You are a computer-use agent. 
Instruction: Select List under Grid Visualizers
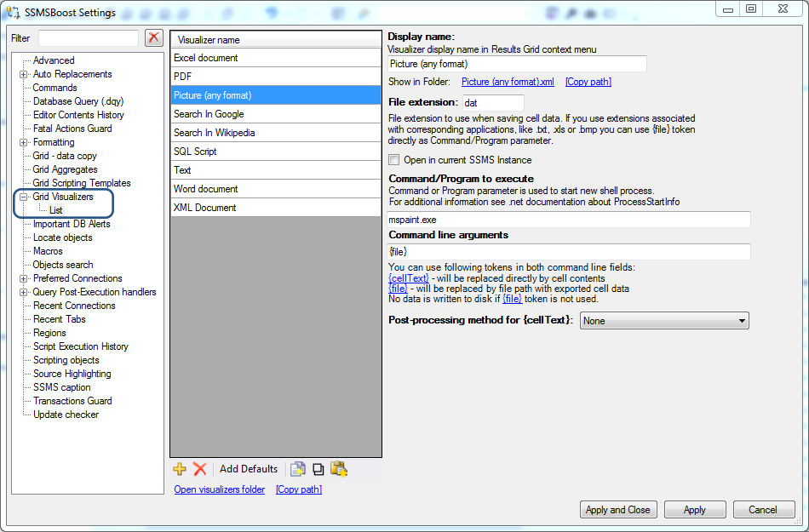pyautogui.click(x=55, y=210)
